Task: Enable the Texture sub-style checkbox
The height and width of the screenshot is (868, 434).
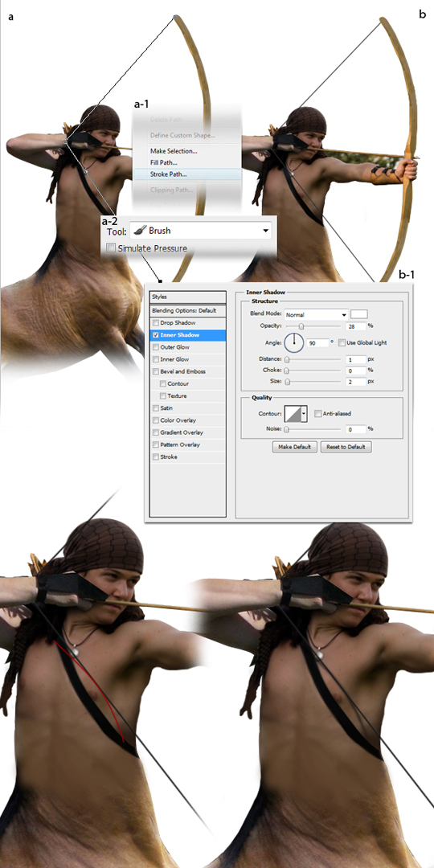Action: coord(162,395)
